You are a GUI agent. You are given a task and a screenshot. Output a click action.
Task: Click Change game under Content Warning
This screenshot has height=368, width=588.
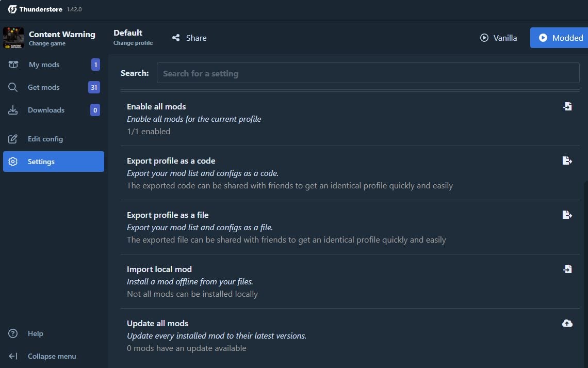click(47, 43)
